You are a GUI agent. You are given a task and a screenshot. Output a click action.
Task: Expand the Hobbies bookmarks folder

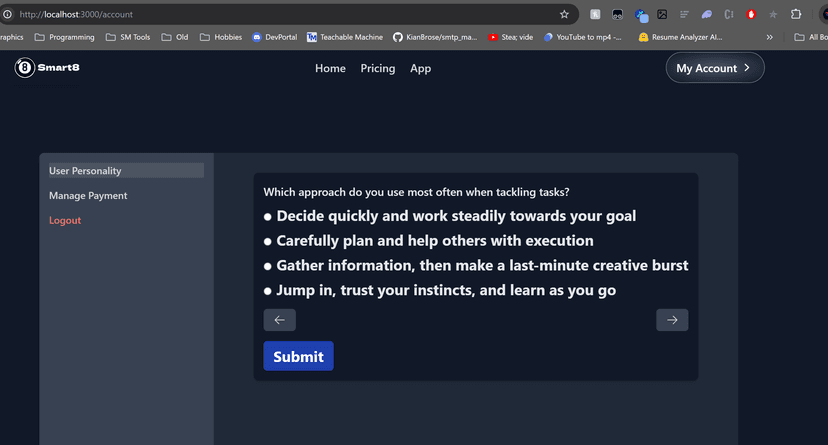[221, 37]
